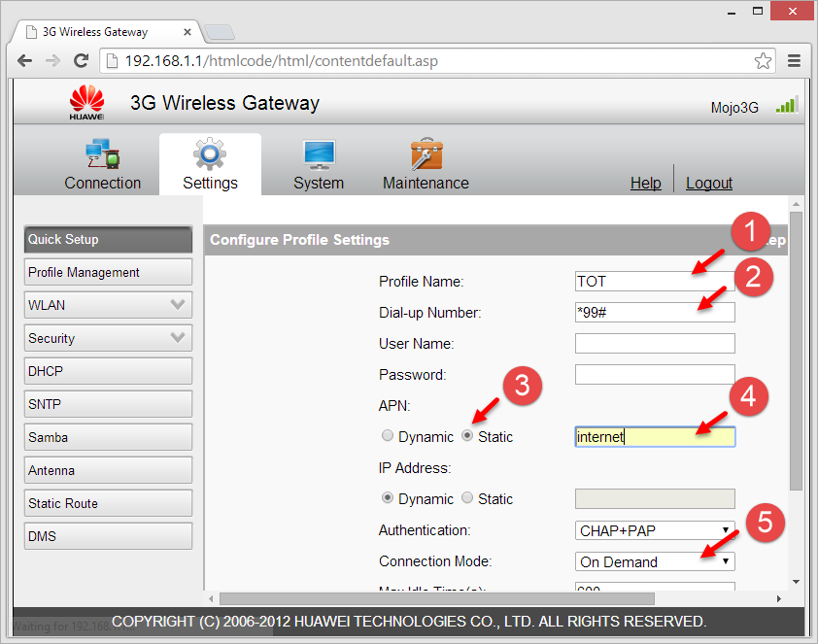Click the Maintenance toolbox icon
This screenshot has width=818, height=644.
pyautogui.click(x=426, y=153)
